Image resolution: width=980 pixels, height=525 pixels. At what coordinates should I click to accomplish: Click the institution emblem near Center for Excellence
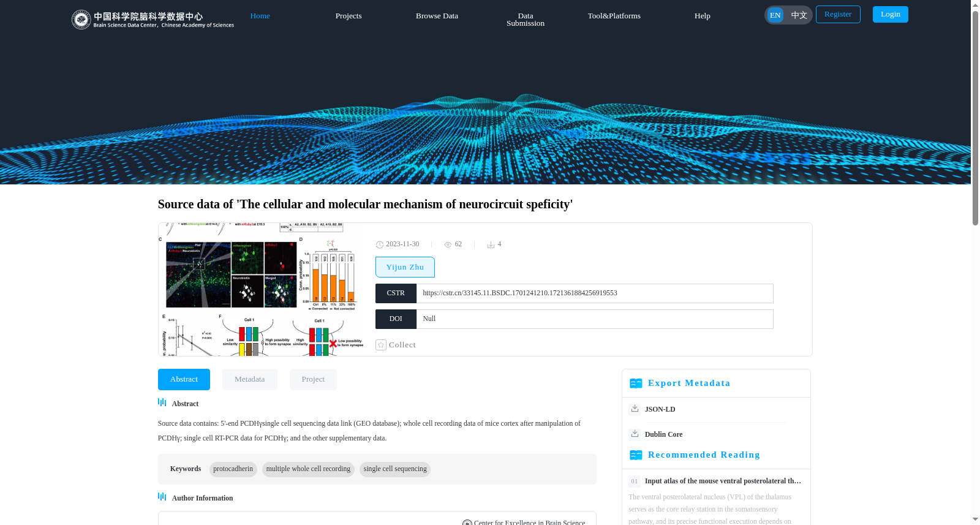pos(467,523)
